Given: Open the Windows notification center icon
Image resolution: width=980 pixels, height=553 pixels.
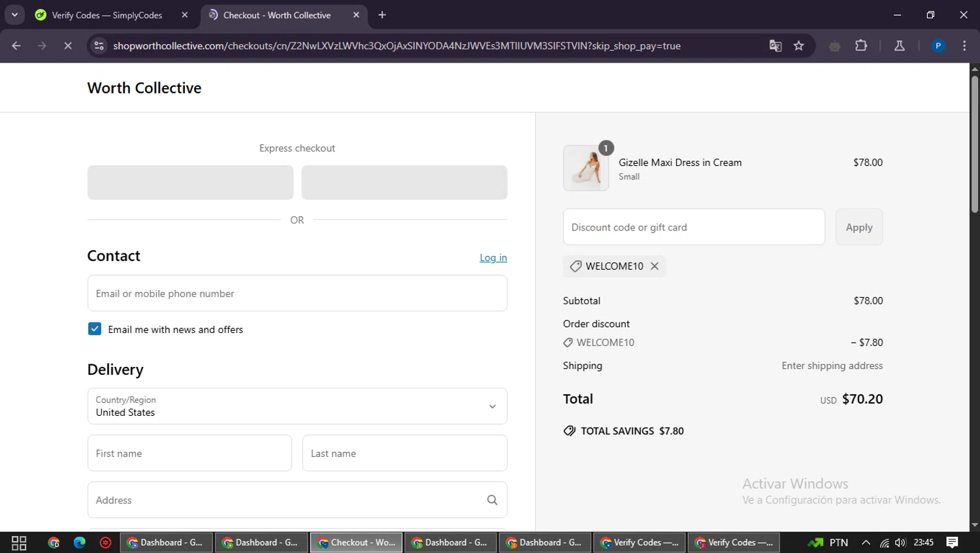Looking at the screenshot, I should [952, 543].
